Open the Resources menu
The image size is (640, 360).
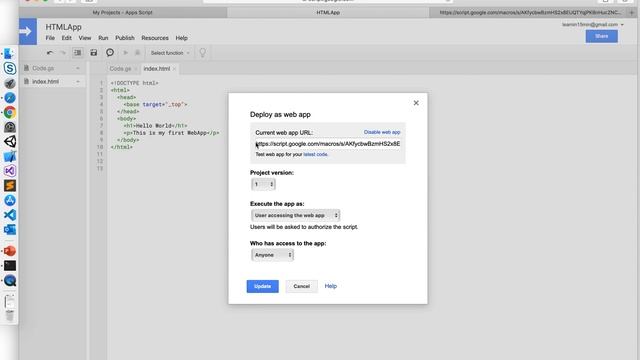tap(155, 38)
